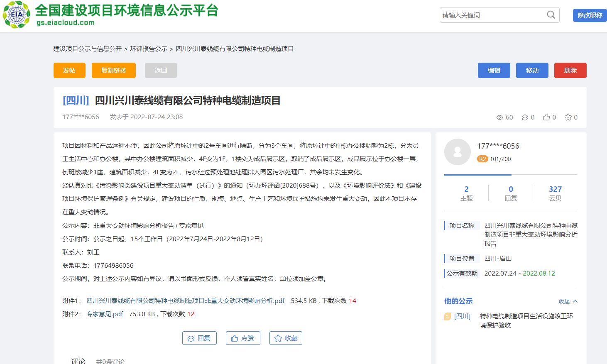Viewport: 607px width, 364px height.
Task: Click the user level progress bar
Action: pyautogui.click(x=511, y=175)
